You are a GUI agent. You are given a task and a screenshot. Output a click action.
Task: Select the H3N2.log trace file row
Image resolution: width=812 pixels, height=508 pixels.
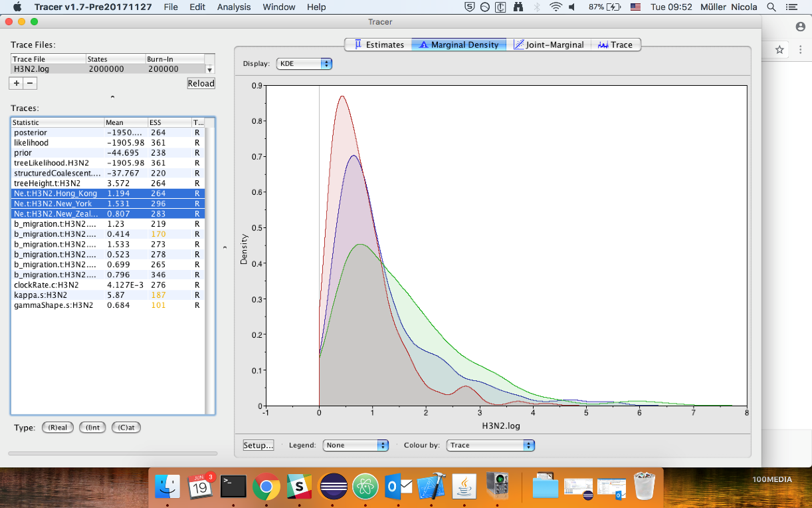(x=108, y=68)
